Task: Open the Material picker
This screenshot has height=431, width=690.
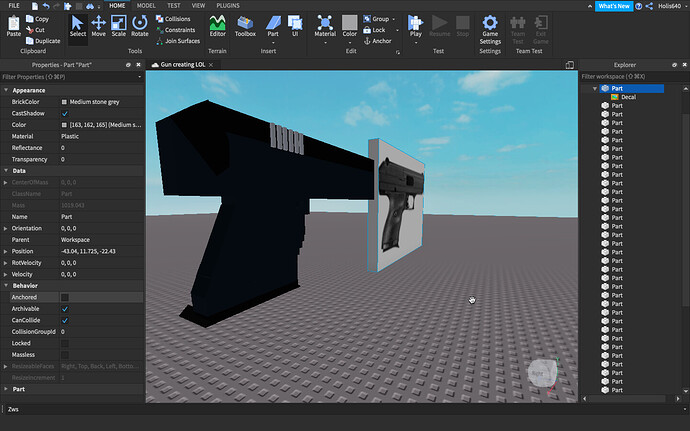Action: pyautogui.click(x=325, y=26)
